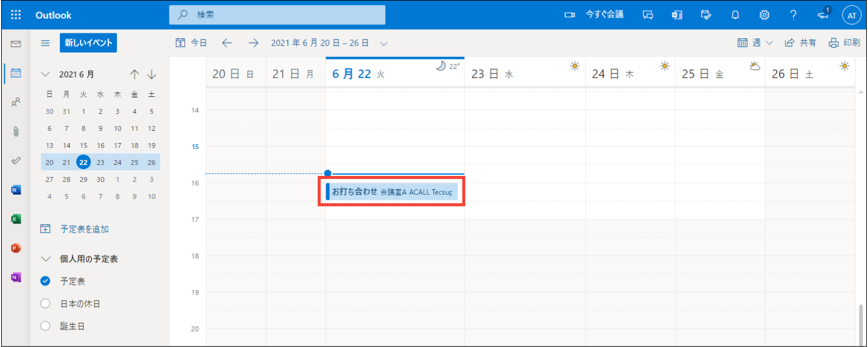Launch Excel from left rail

pos(16,219)
